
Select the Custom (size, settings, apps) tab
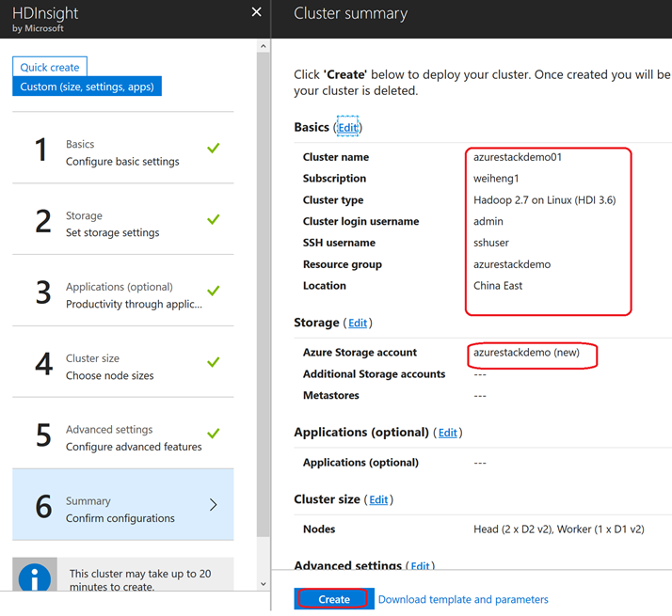point(87,87)
